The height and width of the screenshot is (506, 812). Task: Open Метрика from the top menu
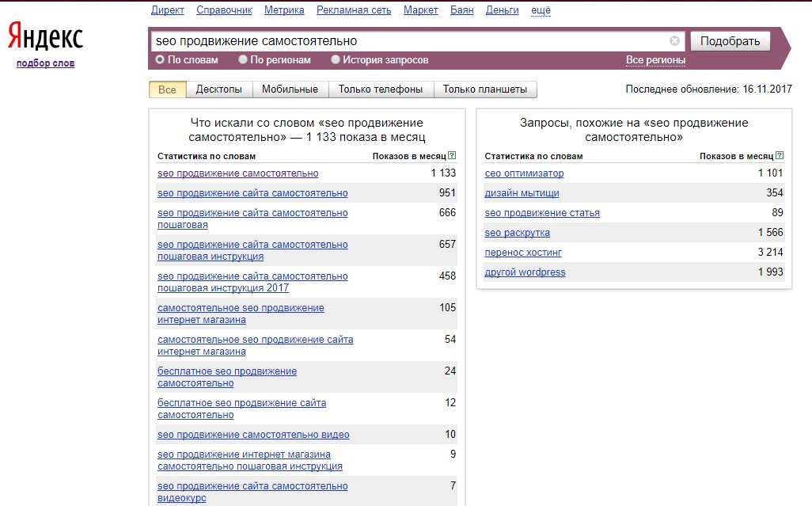click(284, 10)
